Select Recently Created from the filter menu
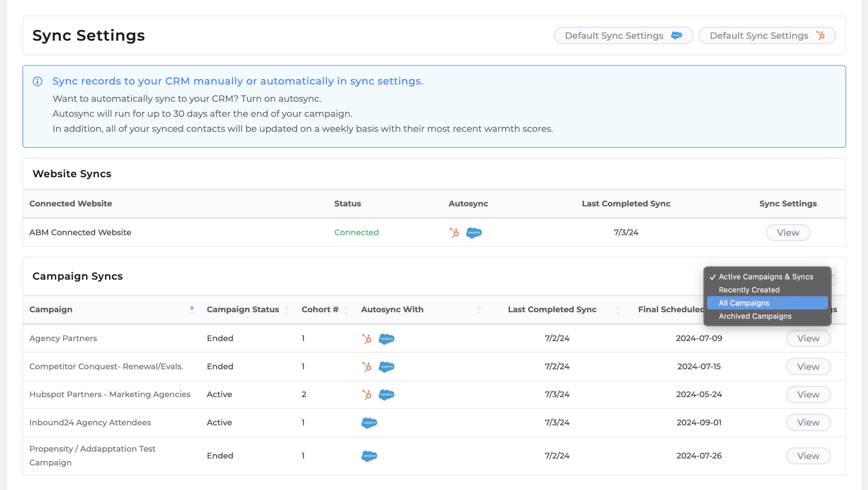 749,290
